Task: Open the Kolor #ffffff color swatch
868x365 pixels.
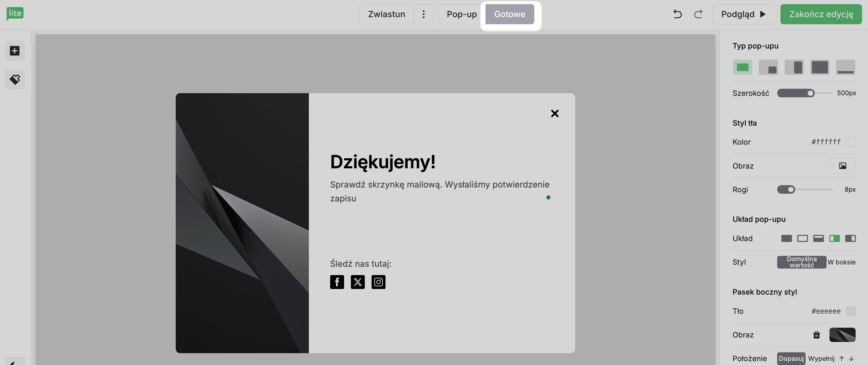Action: (851, 142)
